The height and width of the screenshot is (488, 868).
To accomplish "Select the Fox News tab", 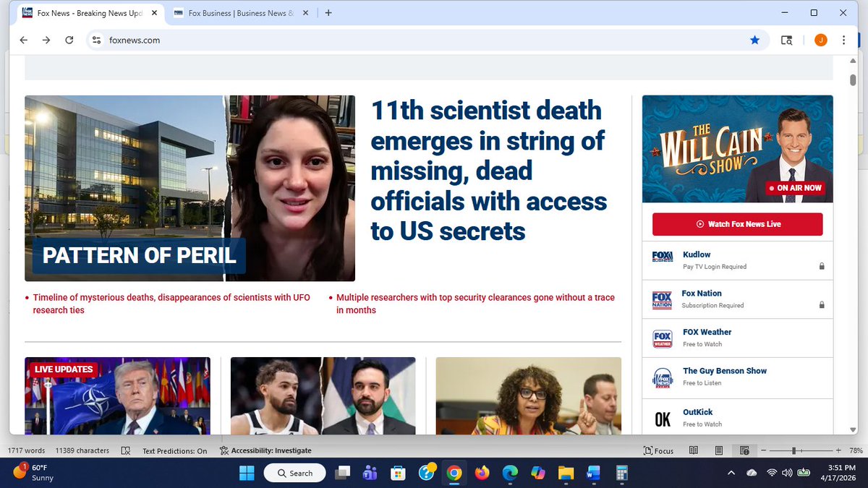I will pos(90,13).
